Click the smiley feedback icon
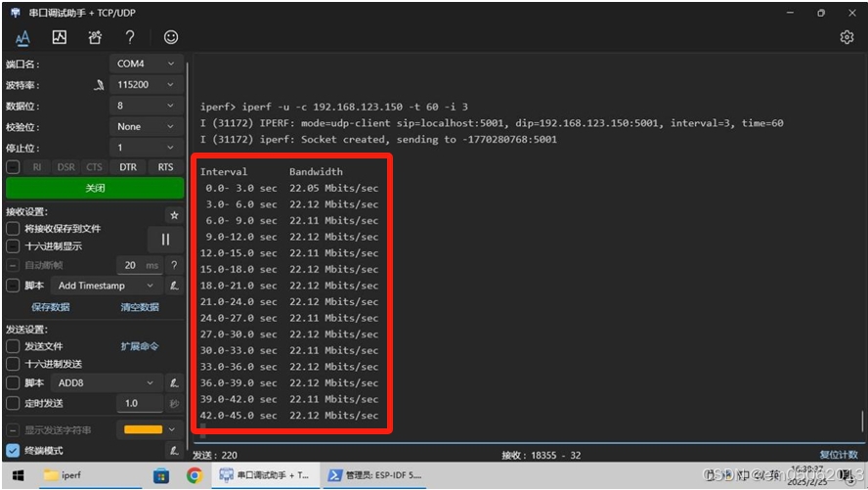The image size is (868, 490). (x=171, y=37)
